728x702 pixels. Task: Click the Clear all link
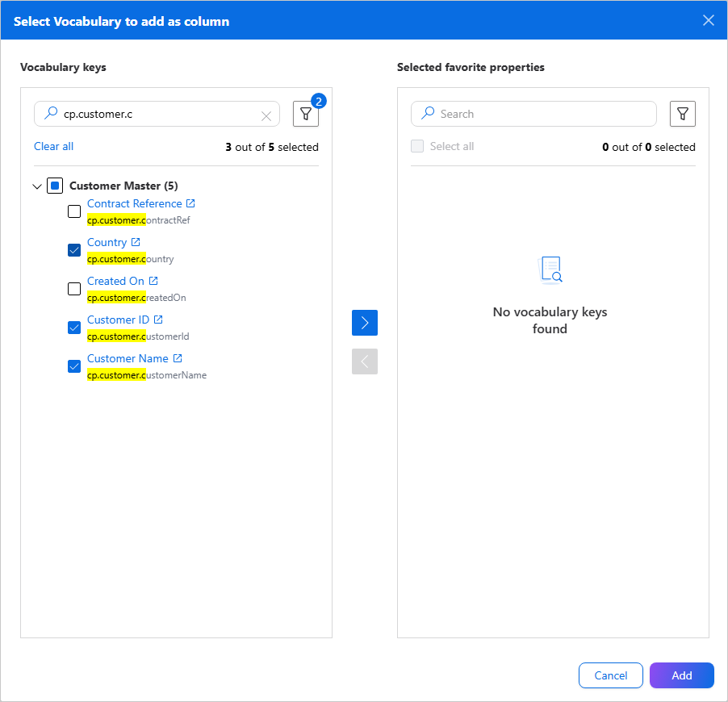[x=54, y=146]
